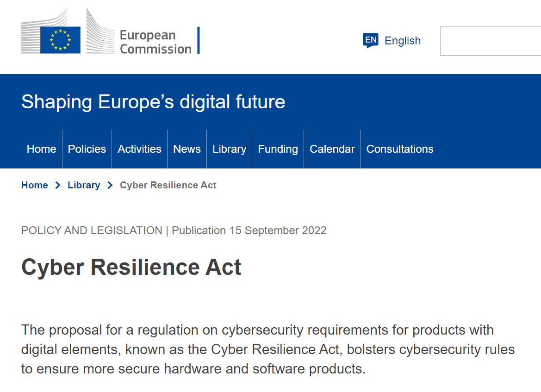Screen dimensions: 541x392
Task: Go to the Consultations menu item
Action: pyautogui.click(x=399, y=149)
